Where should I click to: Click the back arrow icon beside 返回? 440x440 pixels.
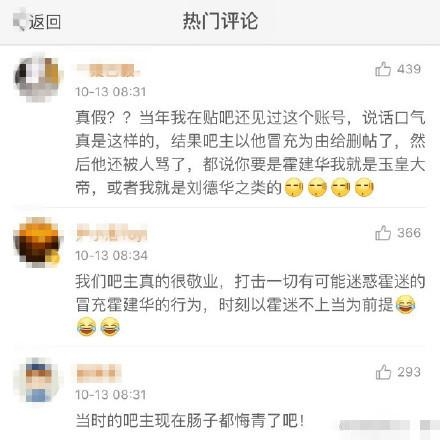[x=19, y=21]
